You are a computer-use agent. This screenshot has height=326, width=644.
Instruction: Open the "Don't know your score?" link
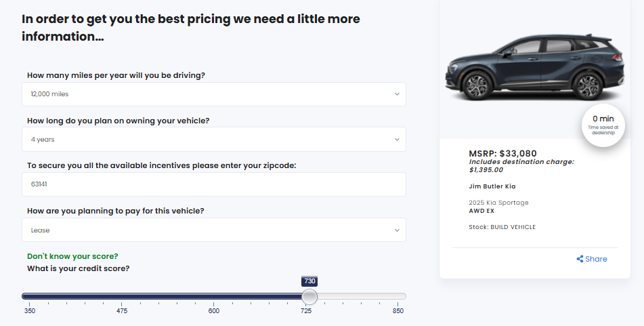[72, 256]
